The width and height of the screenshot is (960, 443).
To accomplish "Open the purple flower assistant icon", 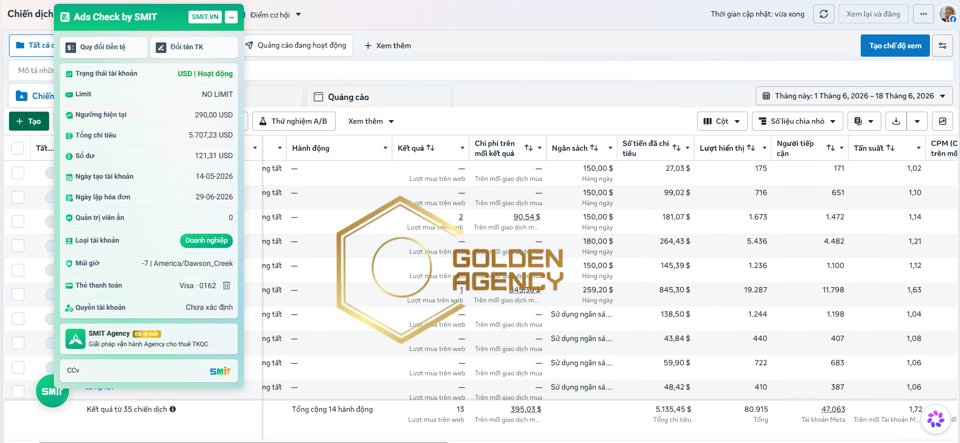I will tap(935, 419).
